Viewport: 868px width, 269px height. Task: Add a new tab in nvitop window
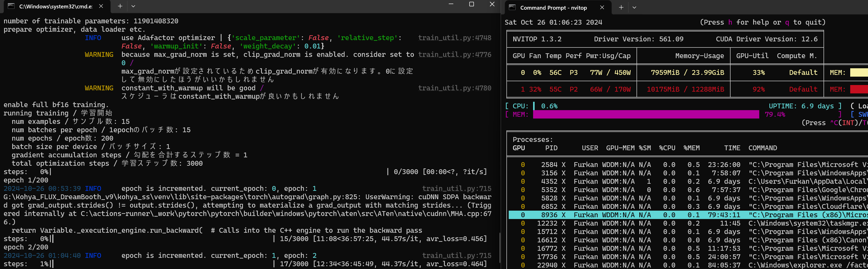(621, 7)
